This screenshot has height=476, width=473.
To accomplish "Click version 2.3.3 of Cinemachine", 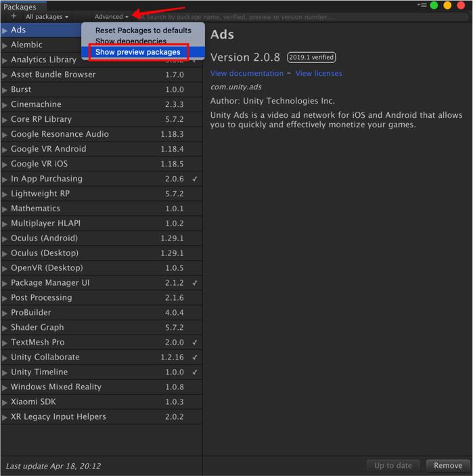I will [x=175, y=104].
